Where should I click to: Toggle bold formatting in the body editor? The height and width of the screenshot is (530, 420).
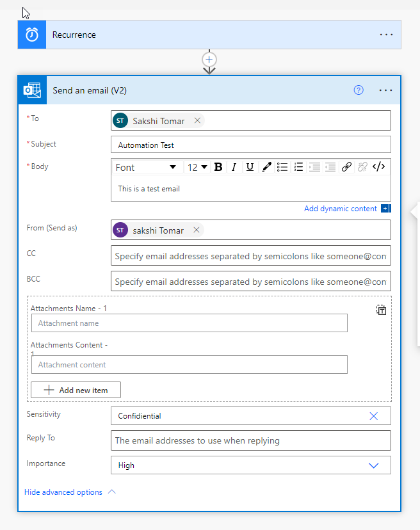pyautogui.click(x=218, y=167)
